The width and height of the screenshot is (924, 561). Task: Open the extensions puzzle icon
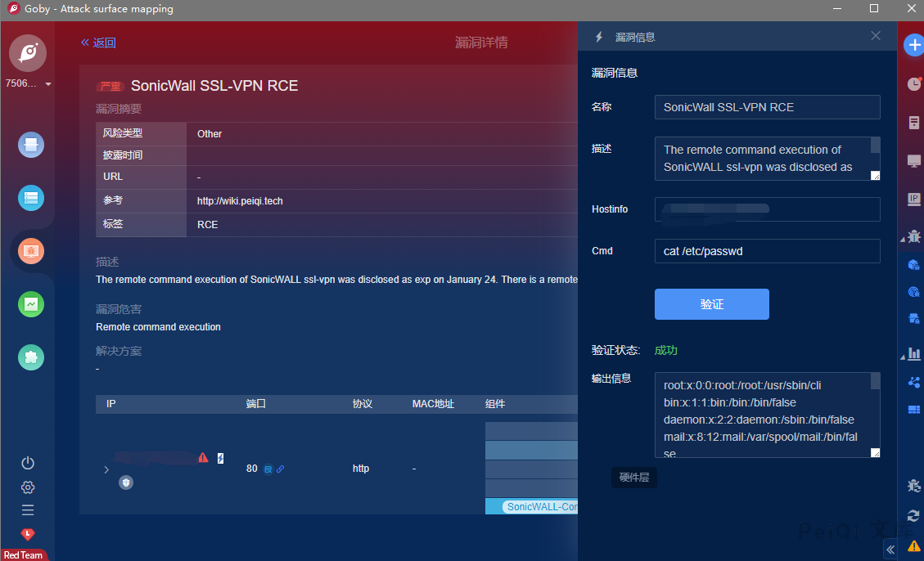(31, 357)
